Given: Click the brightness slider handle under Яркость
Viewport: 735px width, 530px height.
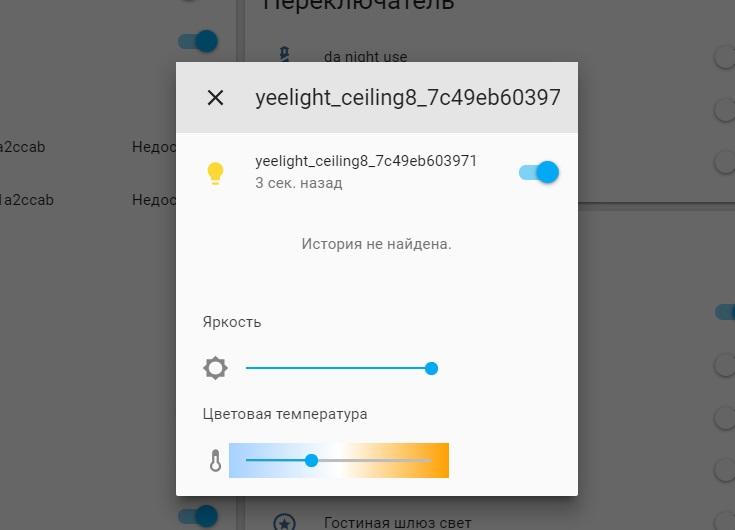Looking at the screenshot, I should pos(431,368).
